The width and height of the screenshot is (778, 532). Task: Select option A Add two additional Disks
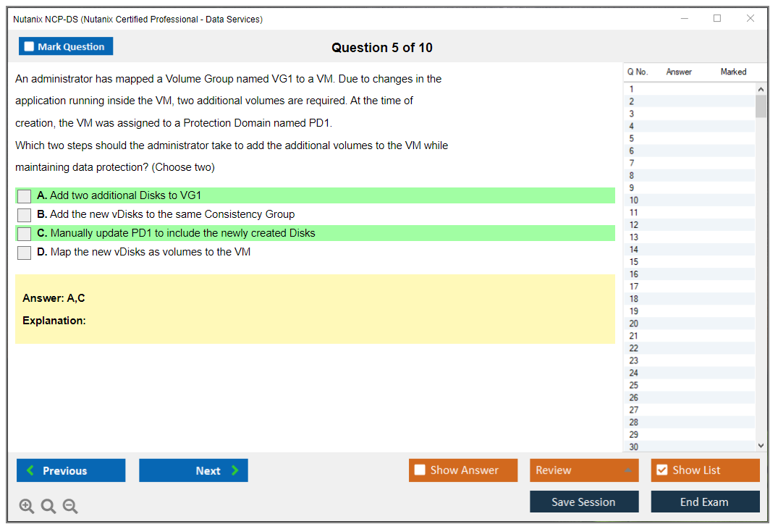[x=25, y=196]
